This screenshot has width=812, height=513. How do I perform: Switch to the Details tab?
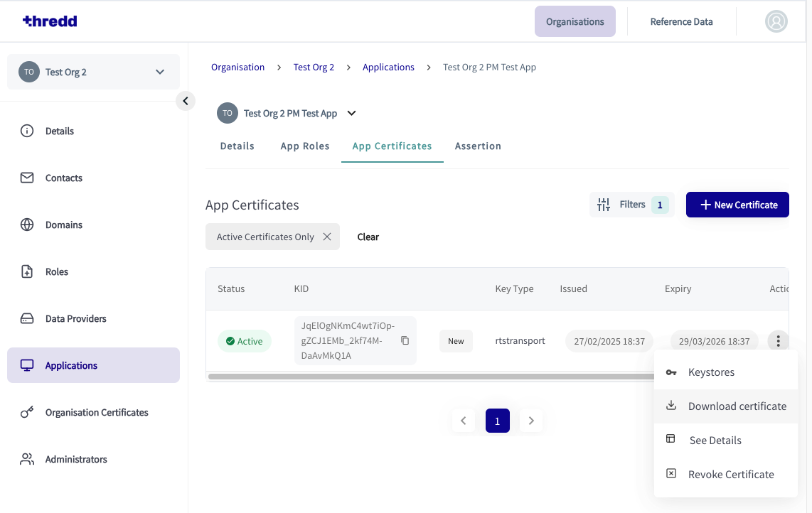[x=237, y=146]
